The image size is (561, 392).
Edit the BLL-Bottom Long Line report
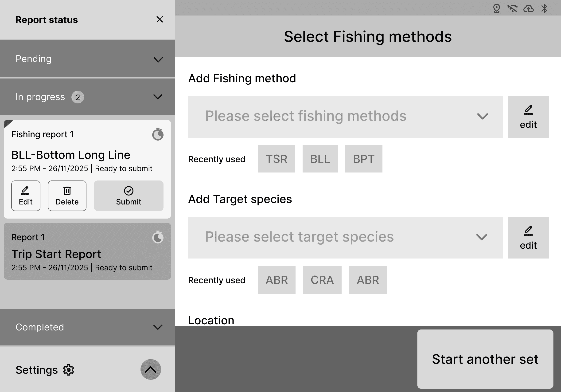[x=26, y=196]
